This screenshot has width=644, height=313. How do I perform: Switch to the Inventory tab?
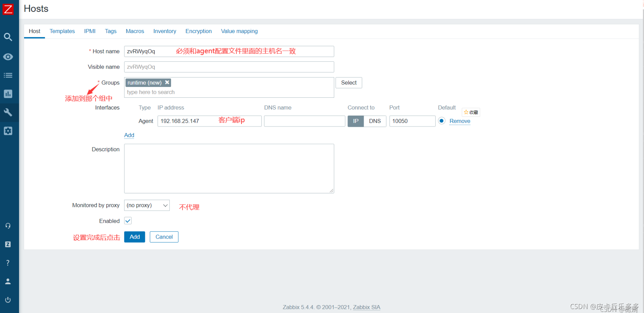point(165,31)
